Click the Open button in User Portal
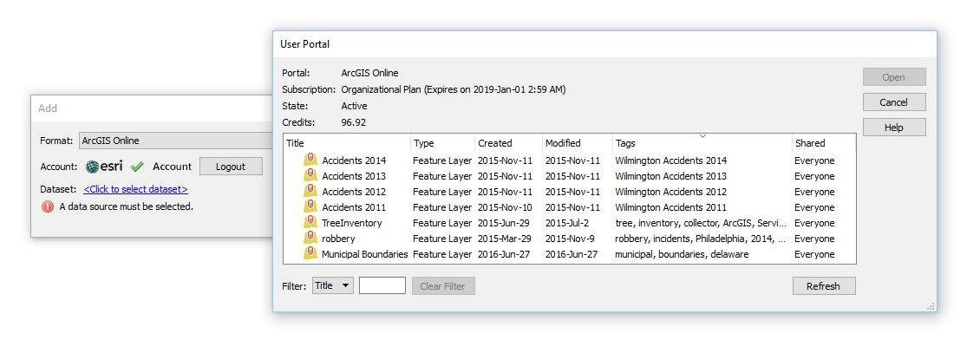 pos(894,77)
